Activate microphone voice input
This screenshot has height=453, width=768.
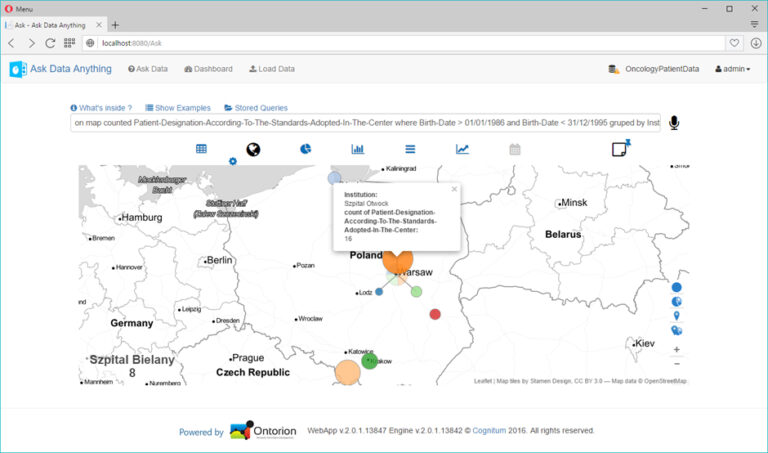click(675, 122)
